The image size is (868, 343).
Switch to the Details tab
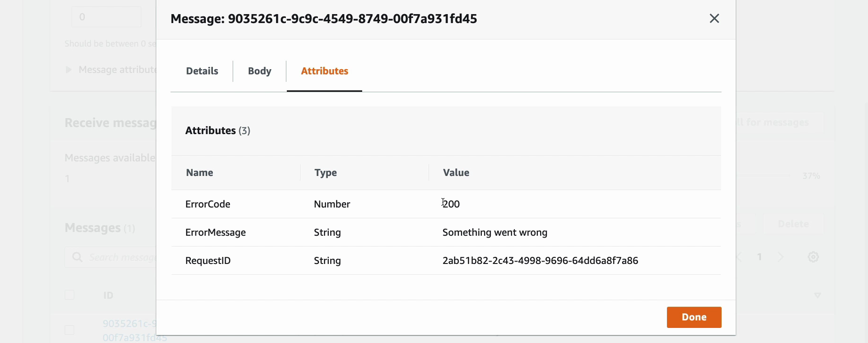202,71
